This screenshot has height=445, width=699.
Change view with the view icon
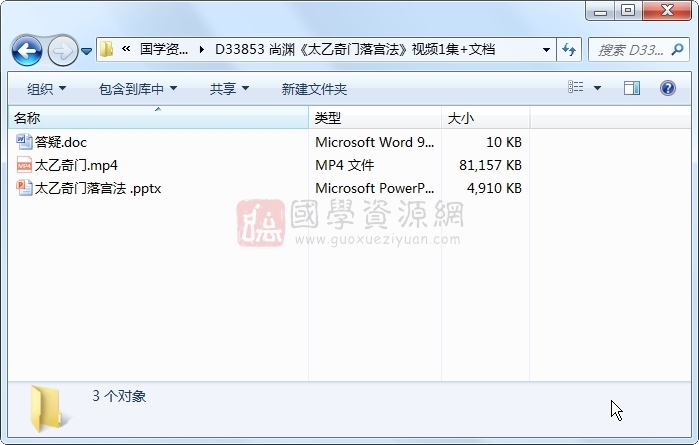click(576, 87)
